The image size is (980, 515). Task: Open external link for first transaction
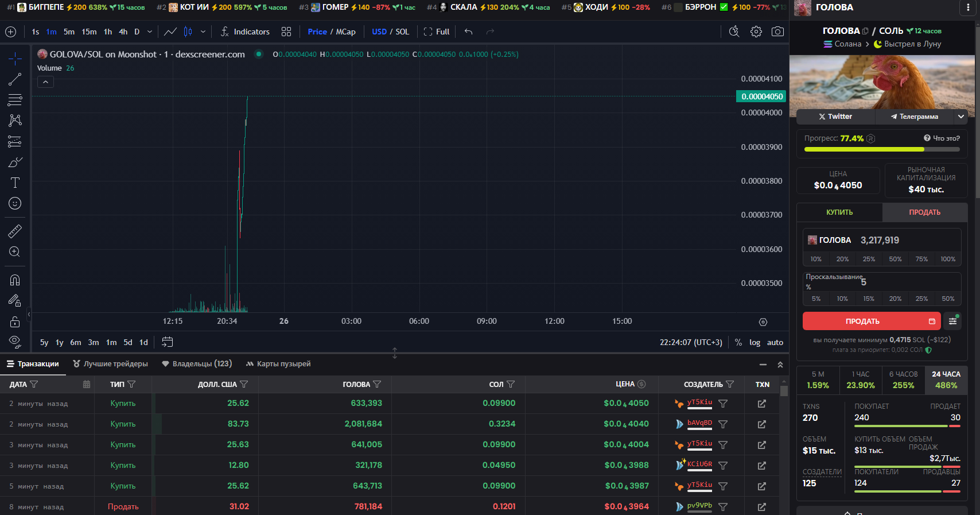pyautogui.click(x=761, y=404)
